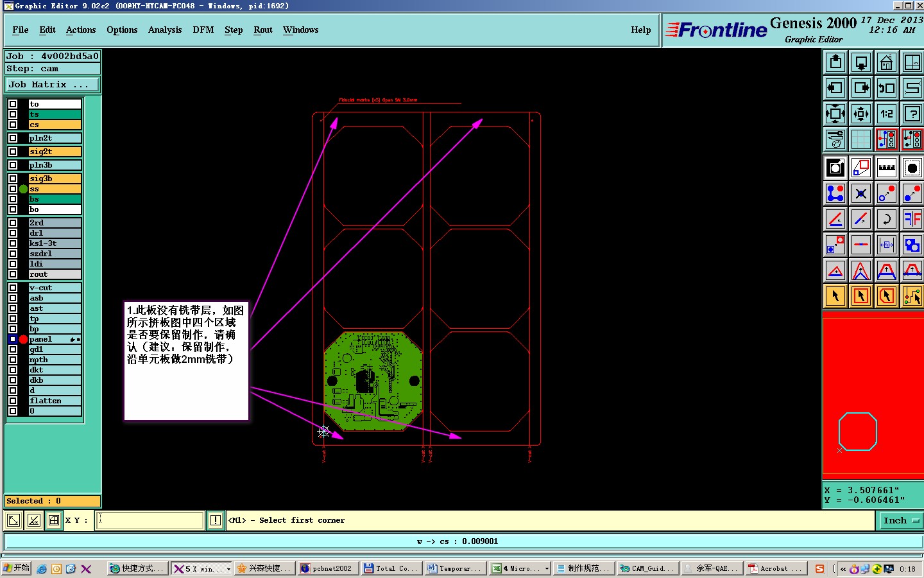Screen dimensions: 924x578
Task: Toggle the checkbox for layer to
Action: (x=13, y=104)
